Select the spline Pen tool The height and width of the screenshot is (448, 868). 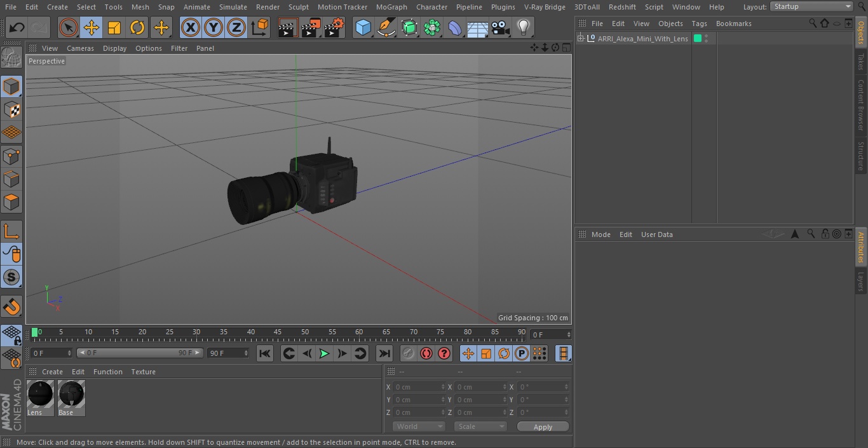[x=386, y=27]
